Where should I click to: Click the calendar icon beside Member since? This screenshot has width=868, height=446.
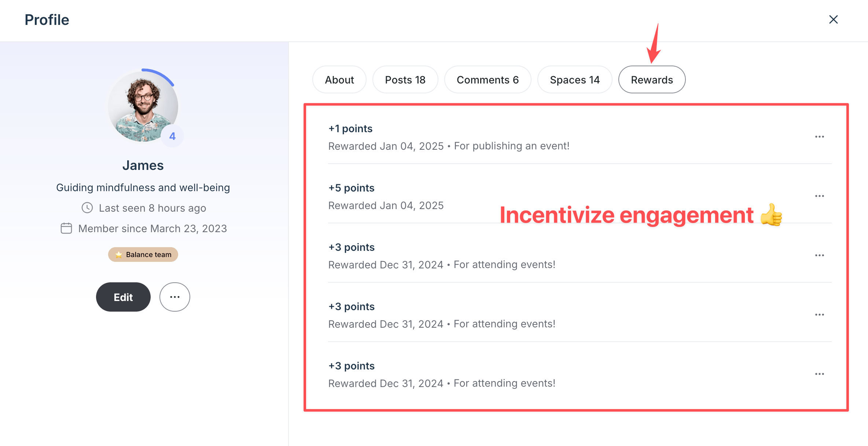[x=66, y=228]
